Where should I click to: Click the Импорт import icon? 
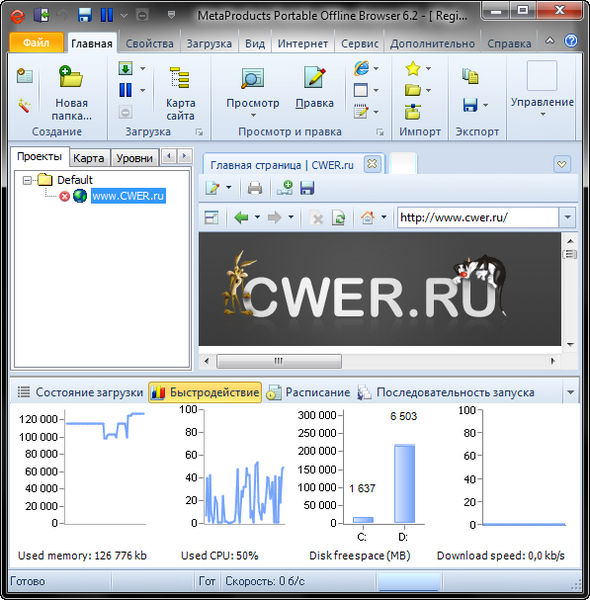pyautogui.click(x=413, y=112)
